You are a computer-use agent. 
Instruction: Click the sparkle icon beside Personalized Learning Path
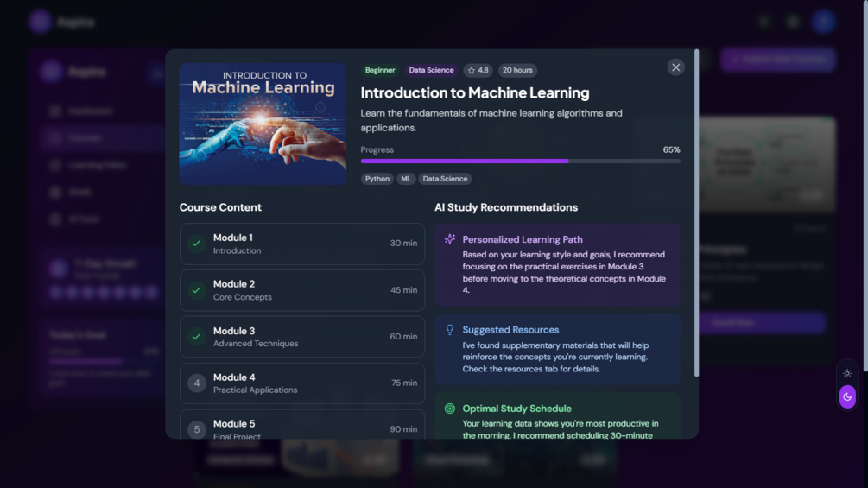pos(450,239)
